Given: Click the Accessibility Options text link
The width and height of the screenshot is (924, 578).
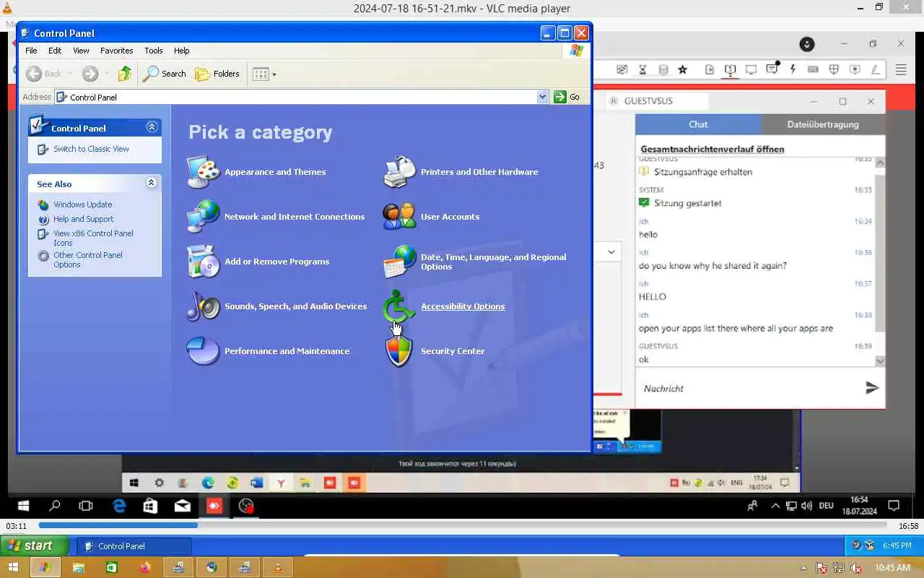Looking at the screenshot, I should pos(463,306).
